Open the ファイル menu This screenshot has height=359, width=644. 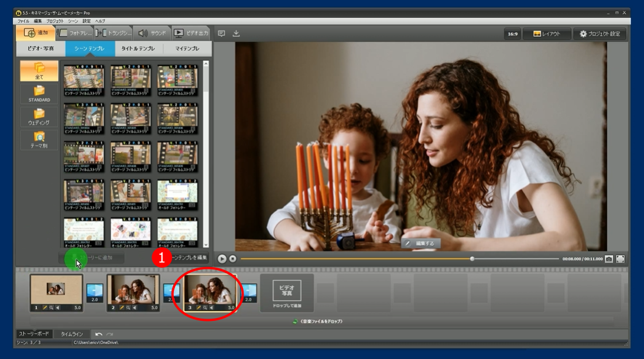[23, 21]
